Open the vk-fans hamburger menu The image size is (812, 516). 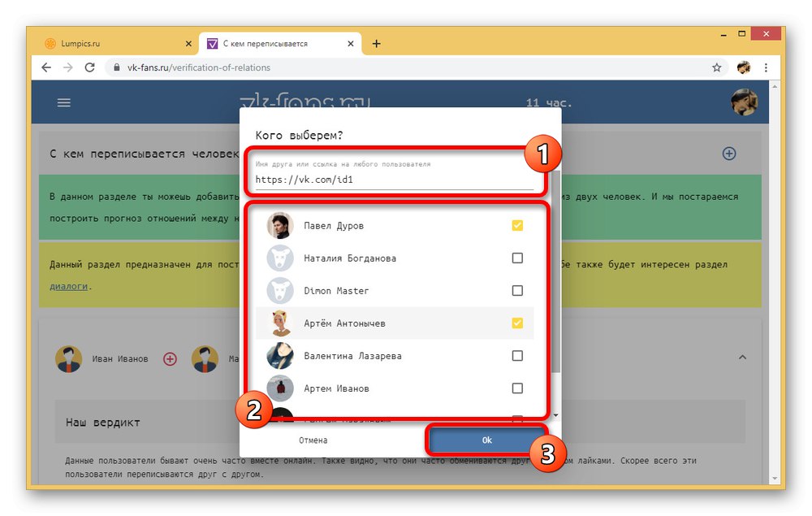coord(63,102)
